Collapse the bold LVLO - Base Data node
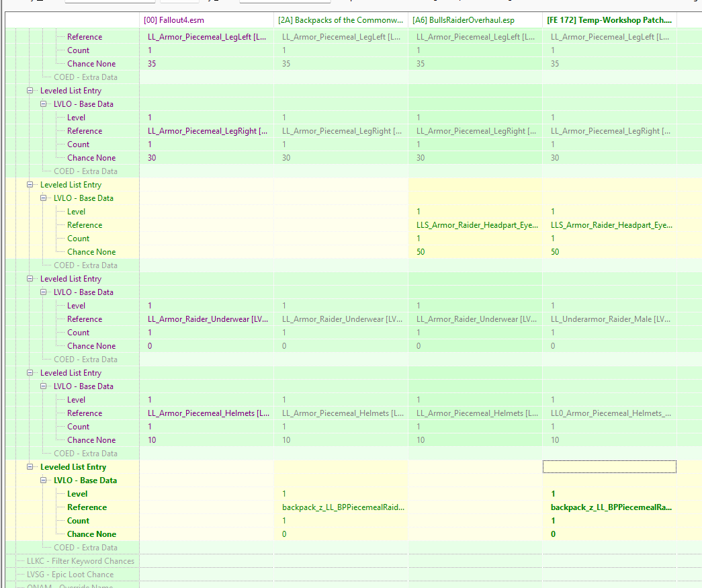 pos(43,480)
